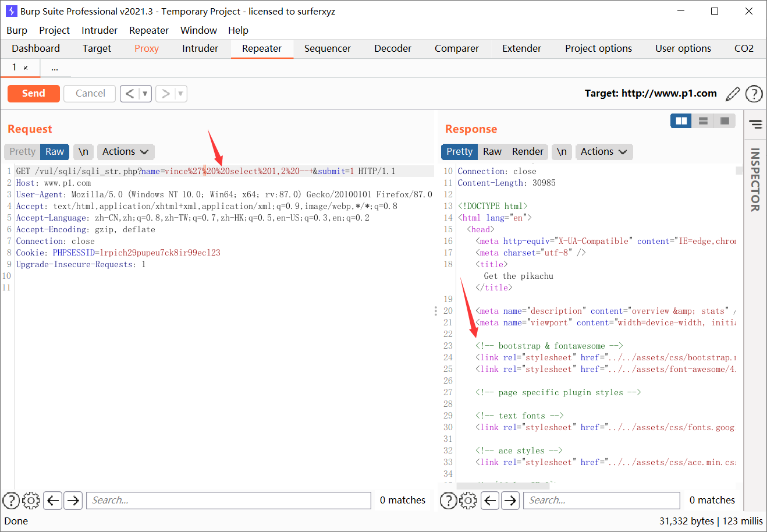767x532 pixels.
Task: Click the Cookie PHPSESSID value
Action: click(160, 253)
